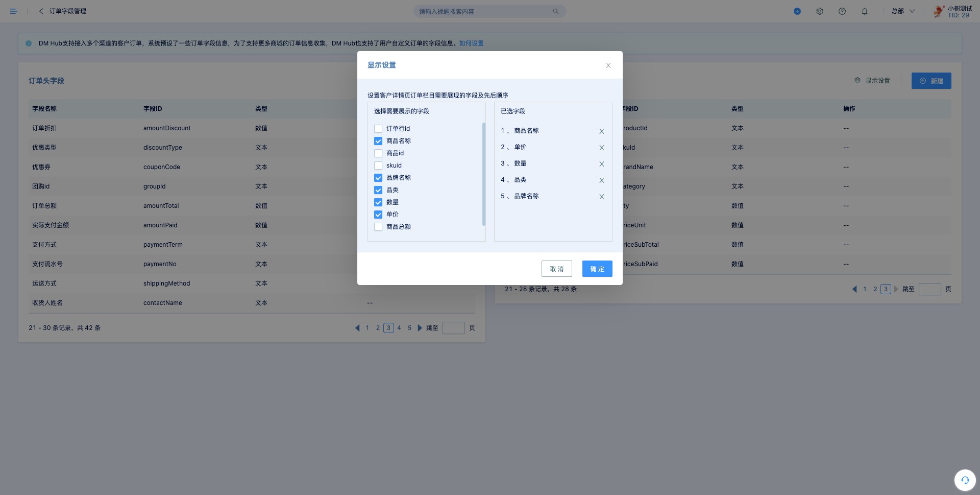Open 显示设置 gear button behind dialog
980x495 pixels.
(872, 81)
